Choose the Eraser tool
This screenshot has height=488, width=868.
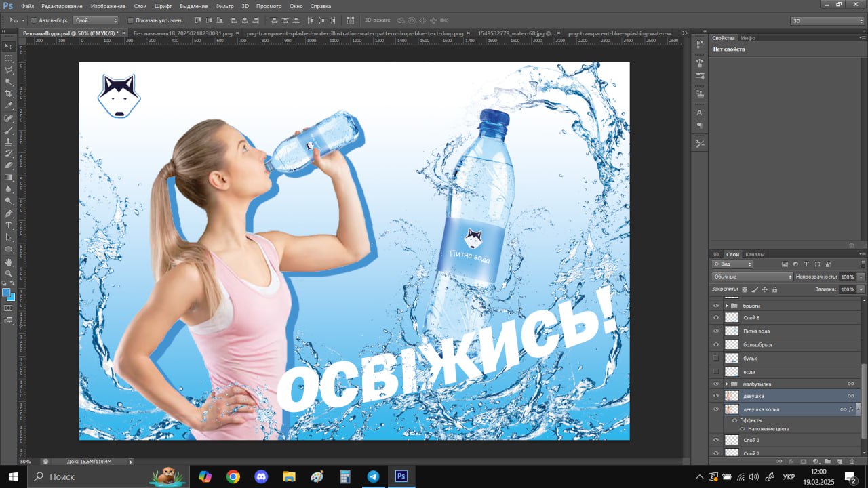coord(9,165)
